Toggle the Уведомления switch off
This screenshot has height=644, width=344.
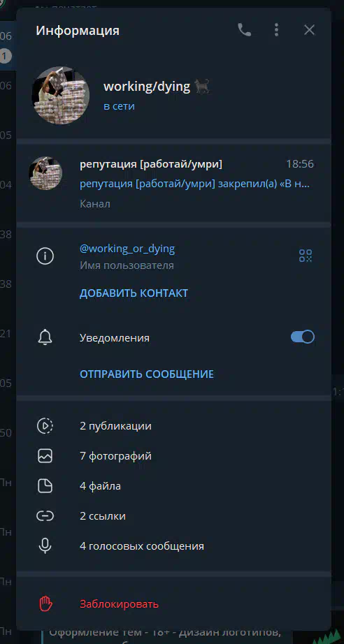tap(303, 337)
